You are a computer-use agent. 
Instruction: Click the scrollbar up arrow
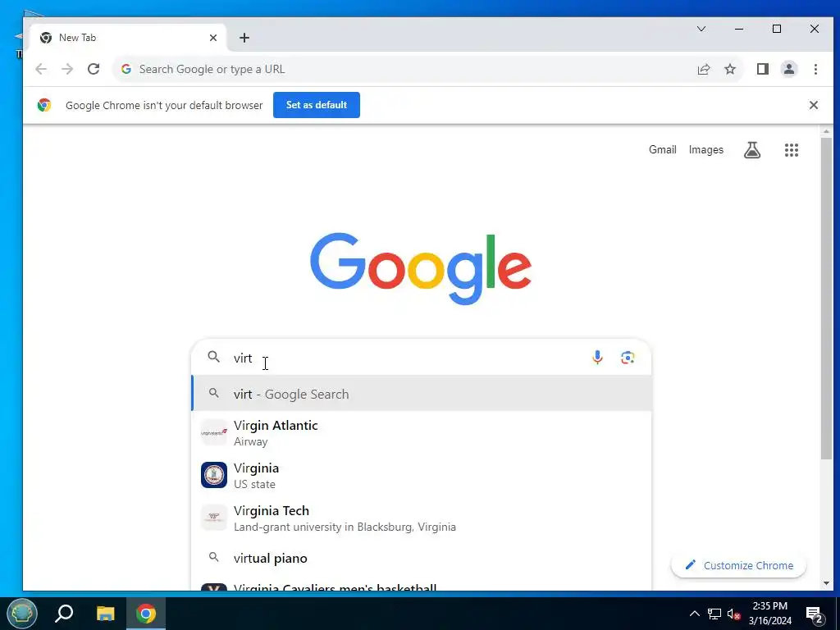(826, 130)
